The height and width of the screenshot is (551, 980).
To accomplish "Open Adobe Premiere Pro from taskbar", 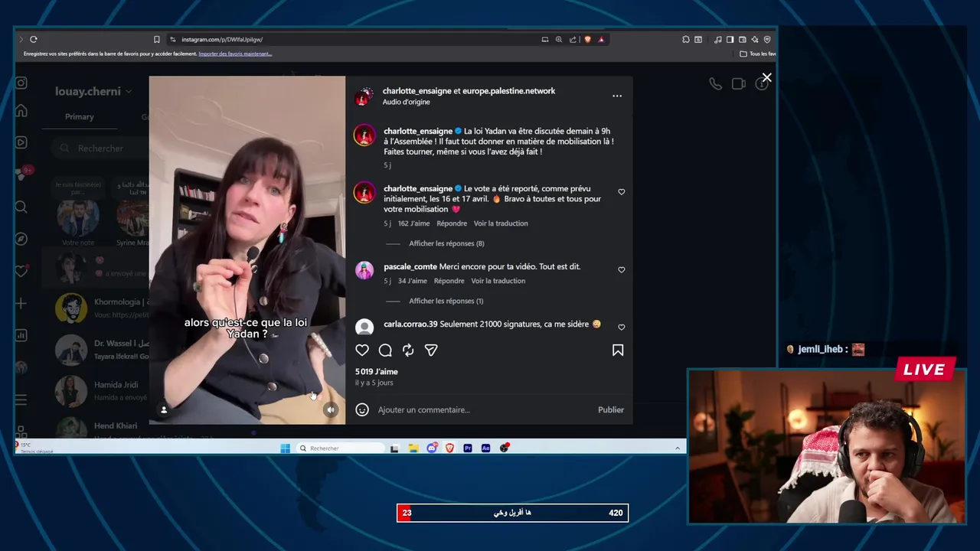I will click(x=467, y=448).
